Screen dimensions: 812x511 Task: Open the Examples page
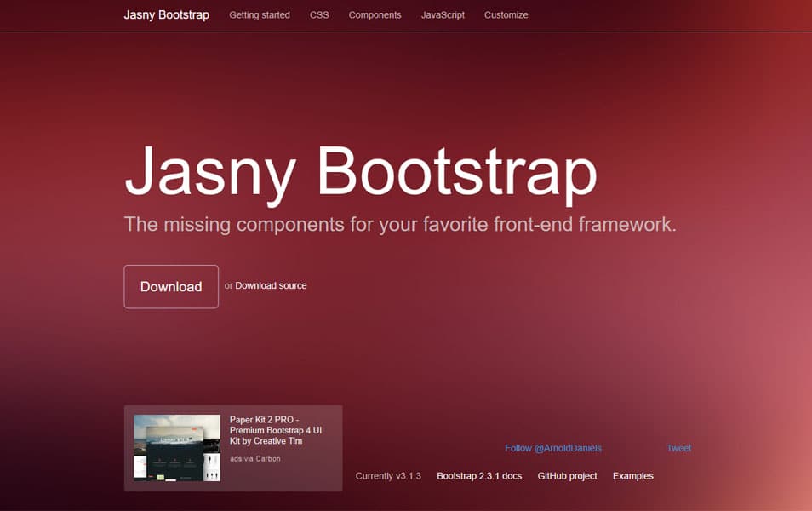point(632,476)
